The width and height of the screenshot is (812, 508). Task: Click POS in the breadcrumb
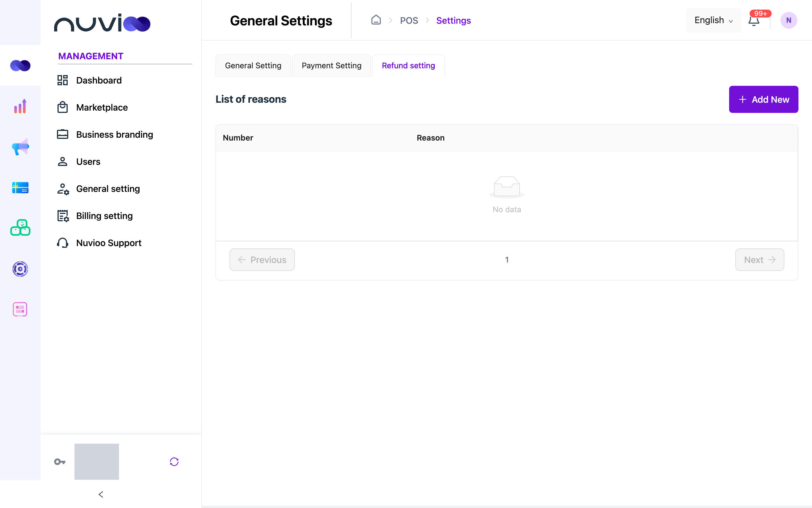pyautogui.click(x=409, y=21)
